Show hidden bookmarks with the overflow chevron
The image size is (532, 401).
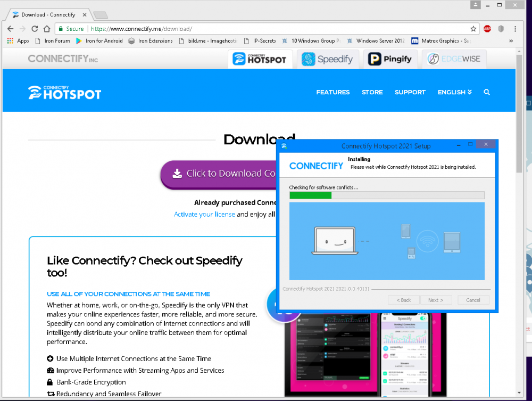tap(511, 41)
